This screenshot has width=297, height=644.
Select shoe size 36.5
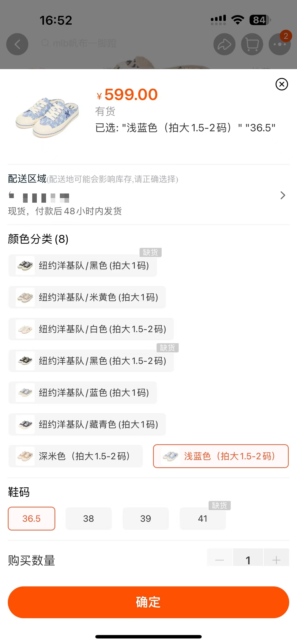[32, 518]
